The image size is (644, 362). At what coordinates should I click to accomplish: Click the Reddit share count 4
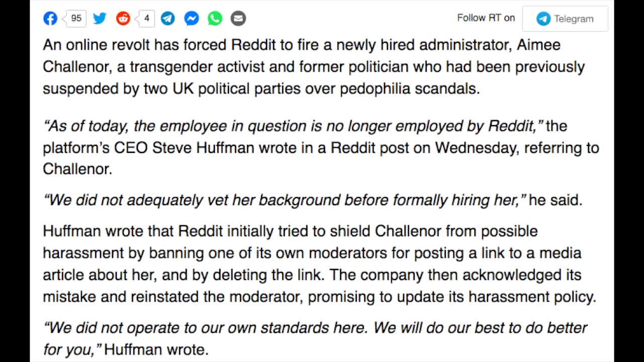click(146, 19)
